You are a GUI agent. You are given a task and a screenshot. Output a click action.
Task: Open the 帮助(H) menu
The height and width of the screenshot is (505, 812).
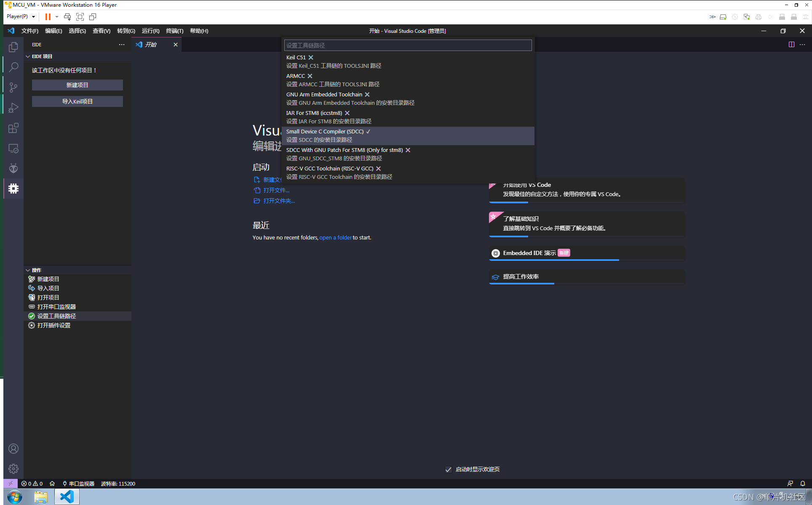[x=198, y=31]
